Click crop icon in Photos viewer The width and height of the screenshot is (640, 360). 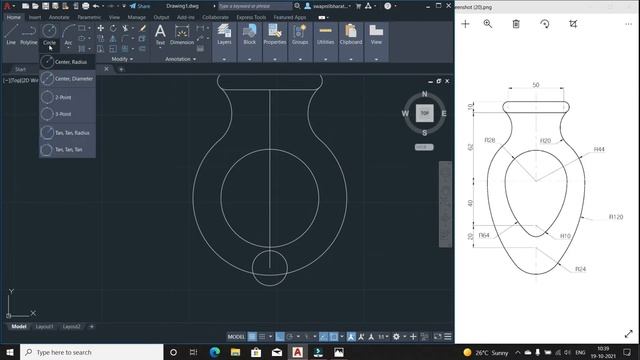coord(573,24)
